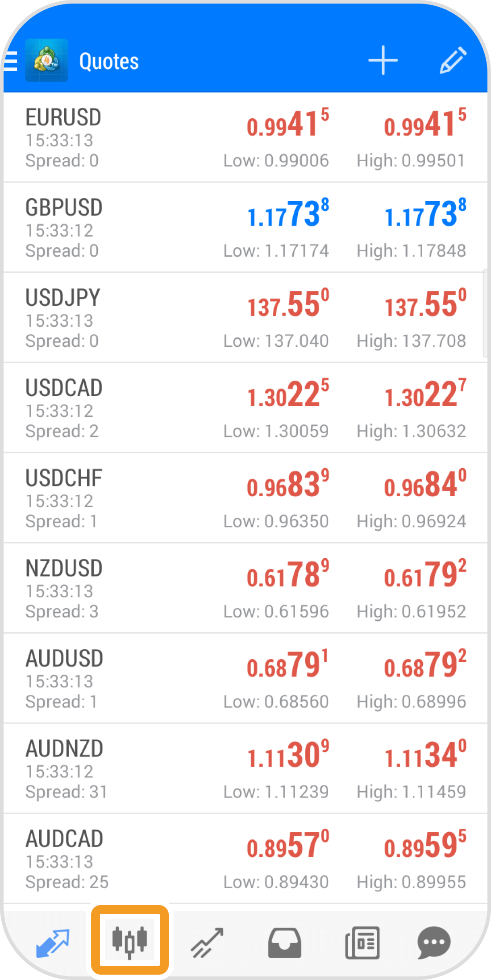Switch to the Quotes arrows tab

52,943
